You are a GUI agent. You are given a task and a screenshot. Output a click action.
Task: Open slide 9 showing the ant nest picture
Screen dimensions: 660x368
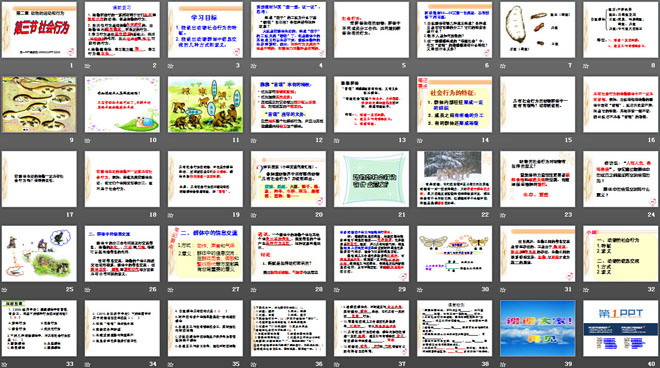(x=39, y=104)
